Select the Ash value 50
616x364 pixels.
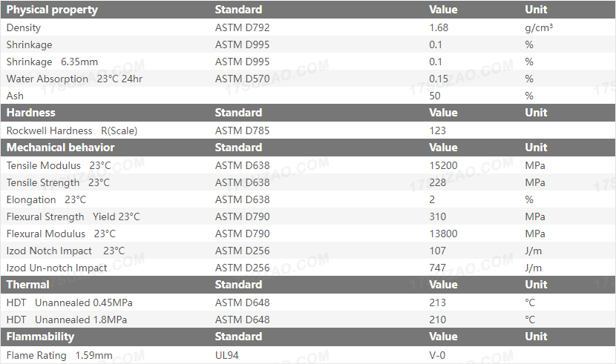tap(435, 96)
